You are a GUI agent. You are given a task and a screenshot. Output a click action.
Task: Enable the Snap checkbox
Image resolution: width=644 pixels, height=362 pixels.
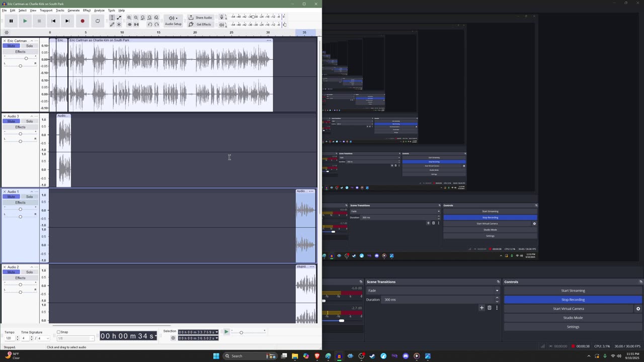[58, 332]
